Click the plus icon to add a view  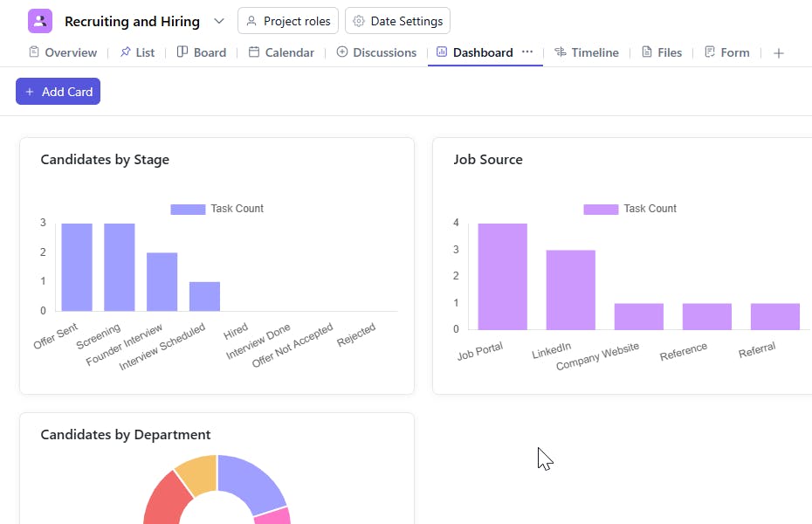[779, 53]
